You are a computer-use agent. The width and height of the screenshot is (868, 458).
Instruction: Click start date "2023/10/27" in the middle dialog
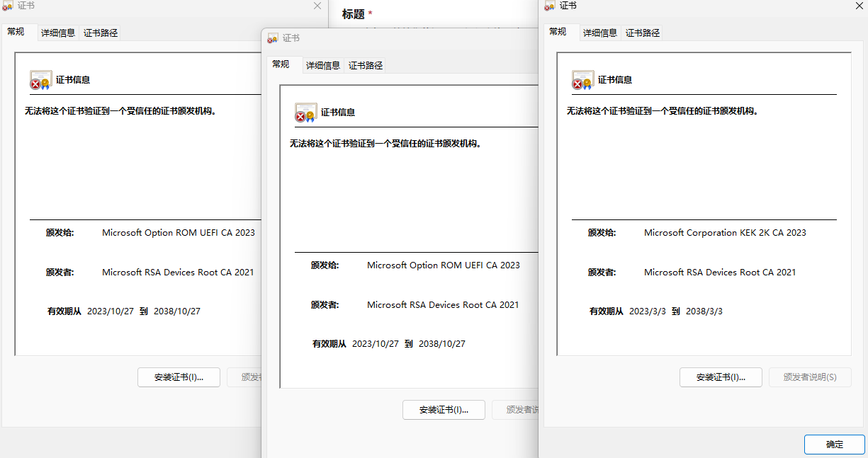pyautogui.click(x=376, y=344)
